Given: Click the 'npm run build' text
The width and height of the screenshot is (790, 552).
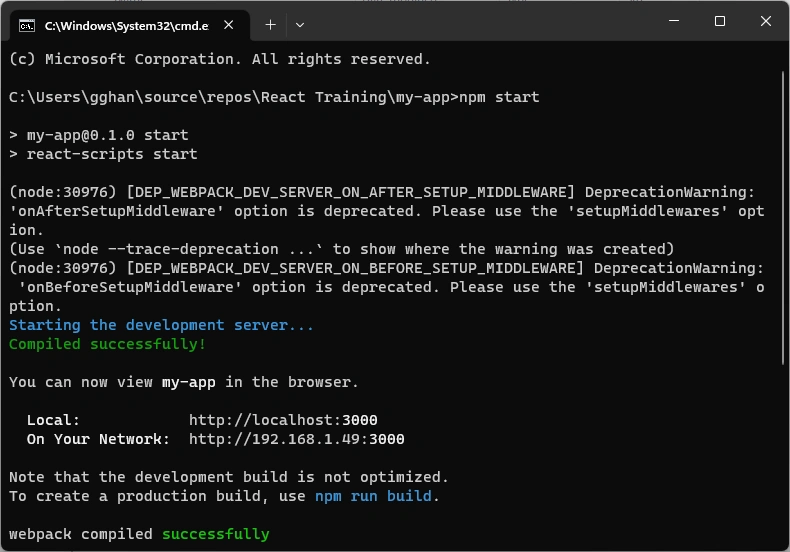Looking at the screenshot, I should tap(373, 497).
